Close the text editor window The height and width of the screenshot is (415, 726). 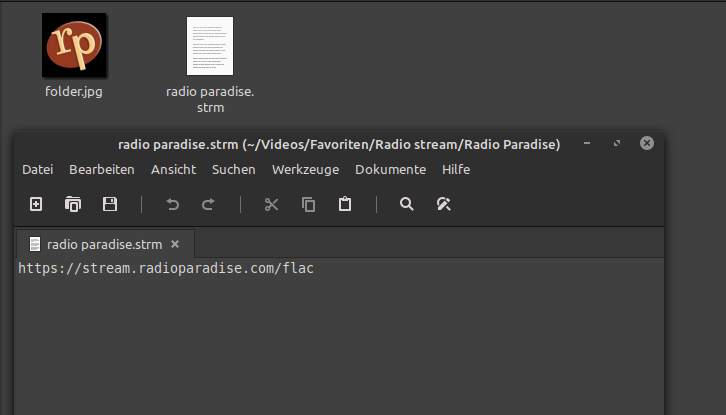pos(647,143)
